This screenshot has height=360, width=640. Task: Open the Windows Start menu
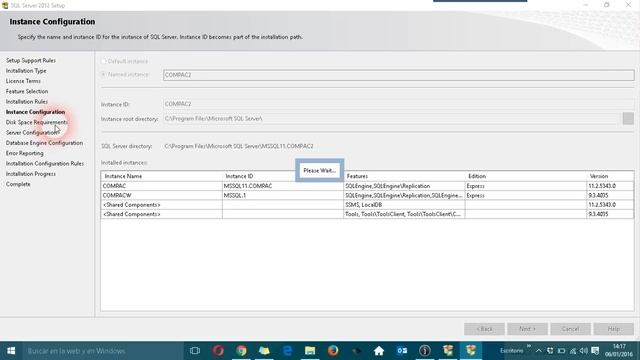click(11, 351)
